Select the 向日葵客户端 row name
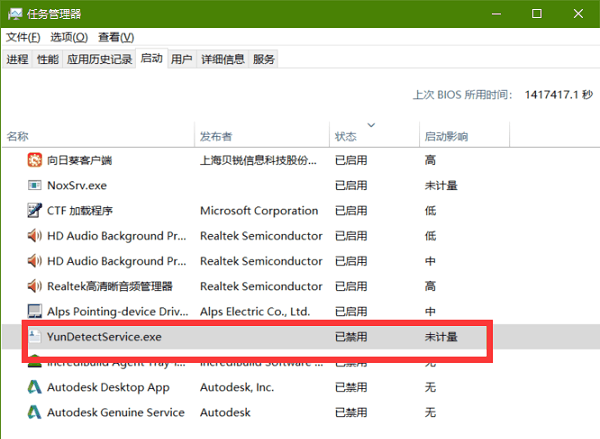600x439 pixels. coord(80,160)
